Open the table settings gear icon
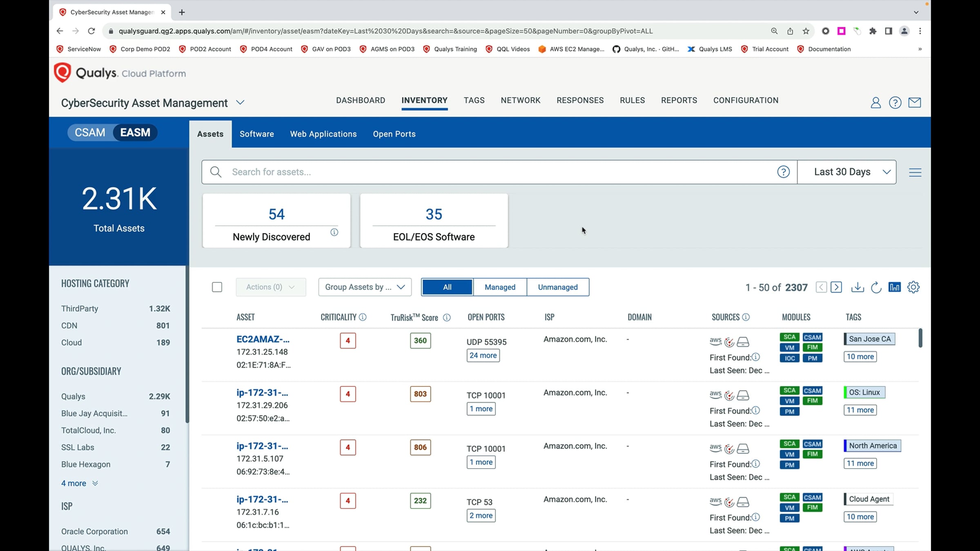Viewport: 980px width, 551px height. (x=913, y=287)
